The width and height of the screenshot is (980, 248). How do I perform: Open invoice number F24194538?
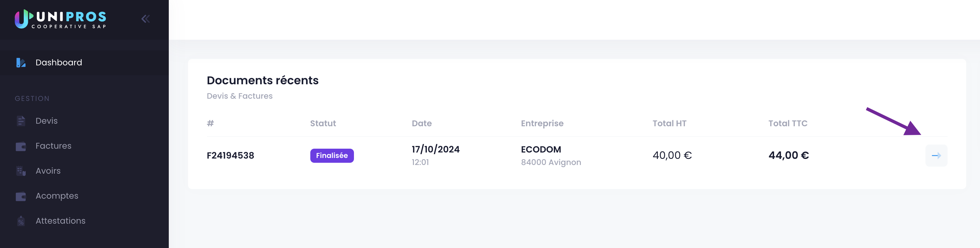(x=230, y=155)
